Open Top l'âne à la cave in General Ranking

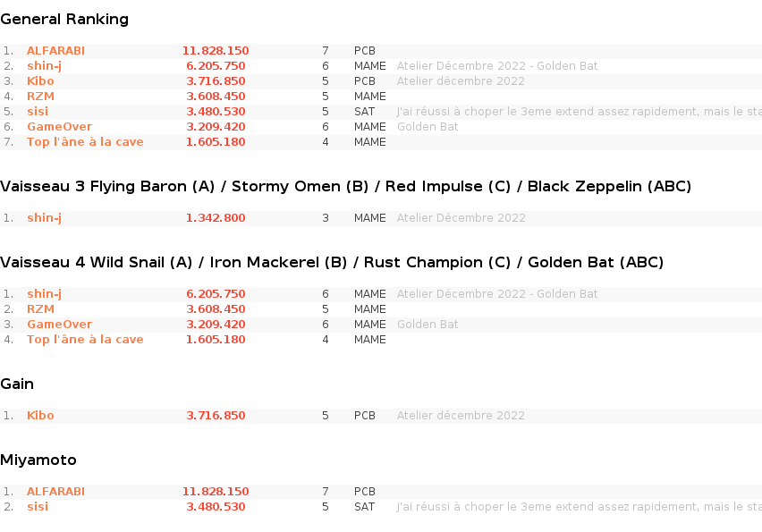85,142
